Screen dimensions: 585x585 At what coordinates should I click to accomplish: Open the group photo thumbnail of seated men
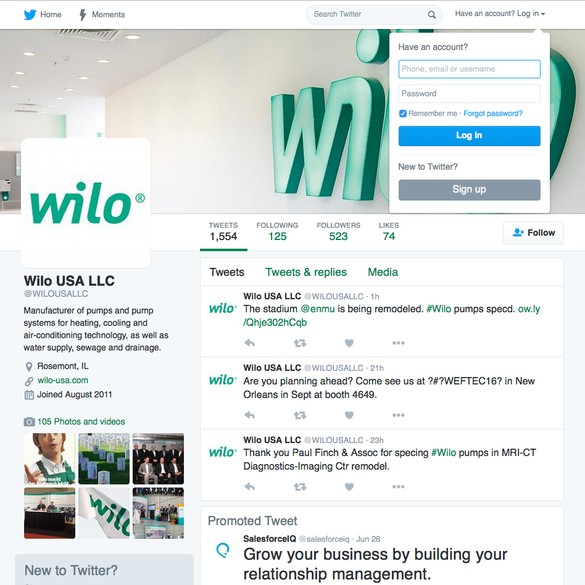point(158,459)
